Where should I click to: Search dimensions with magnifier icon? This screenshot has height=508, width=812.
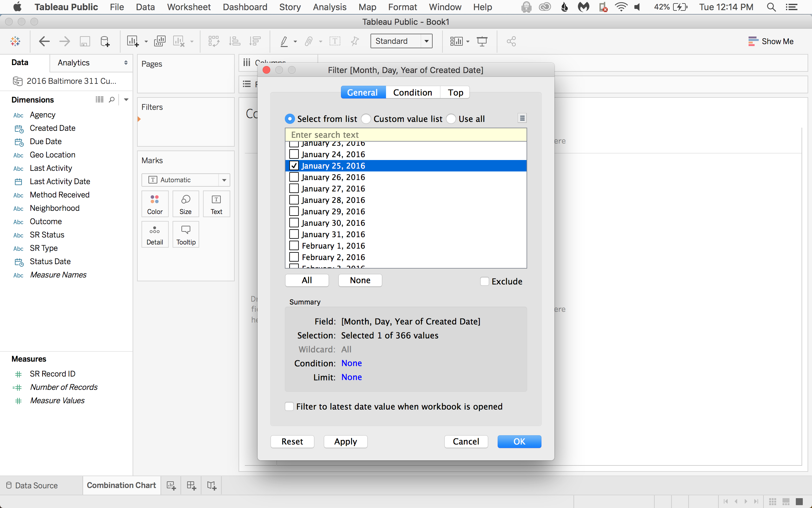(x=112, y=99)
